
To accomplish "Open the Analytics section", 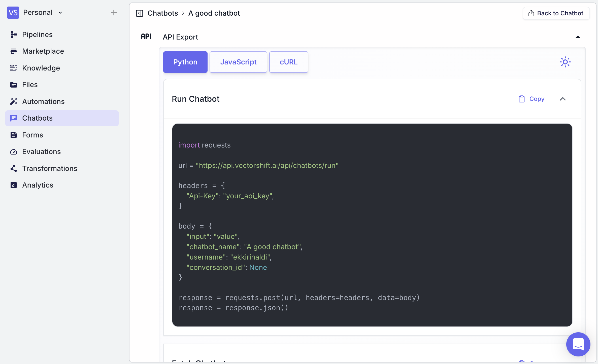I will [x=38, y=185].
